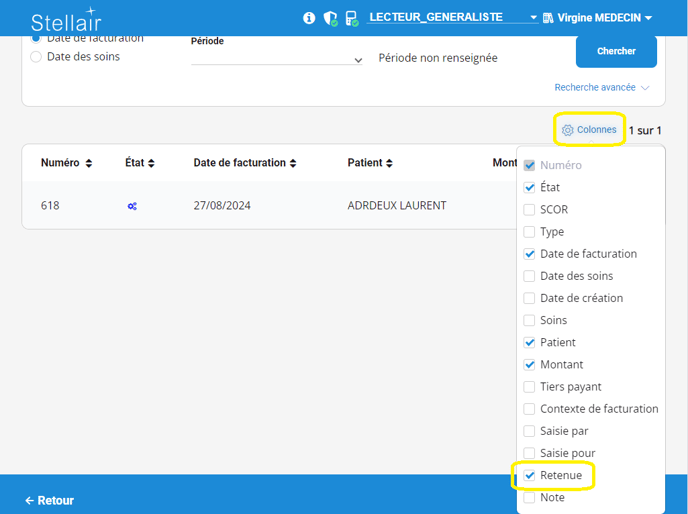The height and width of the screenshot is (514, 688).
Task: Open the Période dropdown
Action: pos(277,60)
